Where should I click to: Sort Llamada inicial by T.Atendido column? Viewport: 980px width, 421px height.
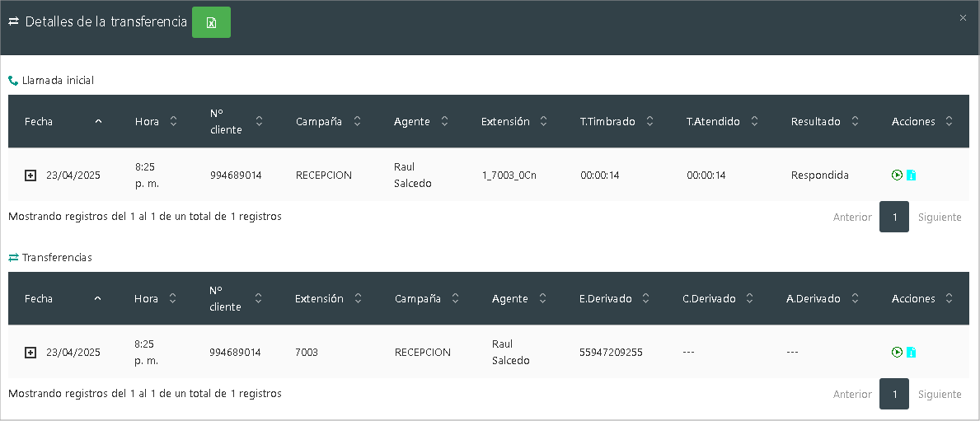722,121
